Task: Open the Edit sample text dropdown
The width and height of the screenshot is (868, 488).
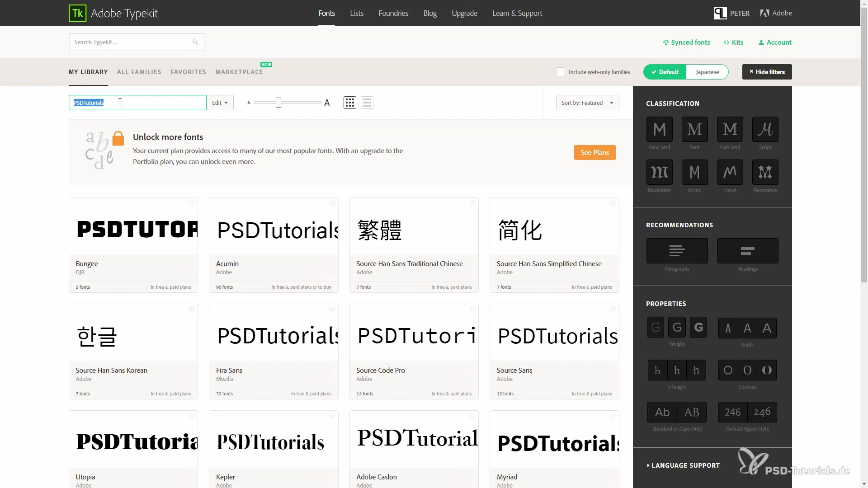Action: pos(220,103)
